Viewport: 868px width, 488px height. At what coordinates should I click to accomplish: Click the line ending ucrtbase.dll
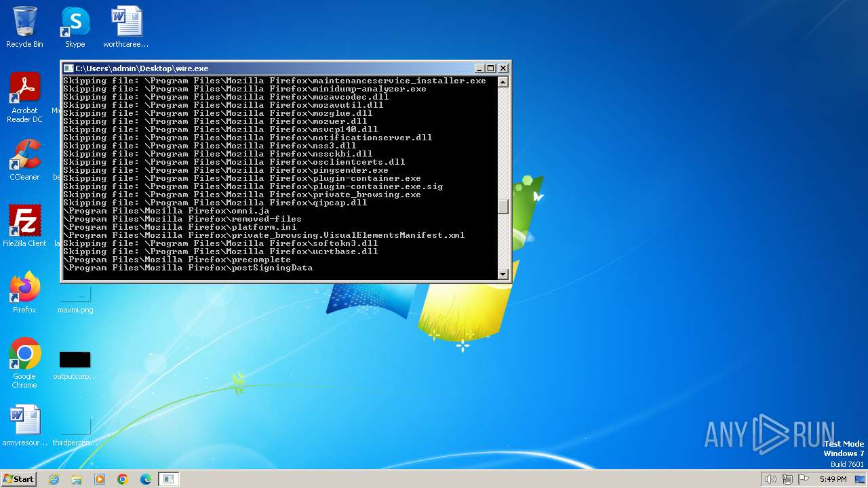click(220, 251)
